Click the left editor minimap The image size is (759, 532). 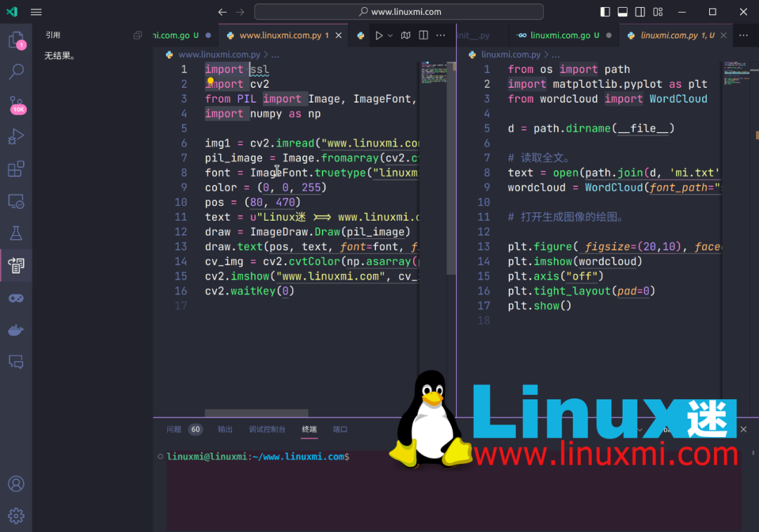click(434, 72)
